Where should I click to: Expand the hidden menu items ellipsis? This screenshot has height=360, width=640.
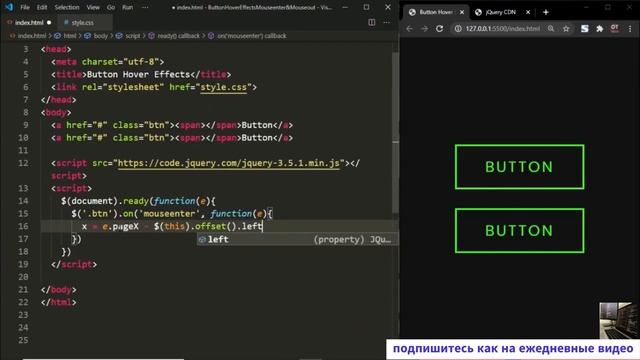(145, 7)
